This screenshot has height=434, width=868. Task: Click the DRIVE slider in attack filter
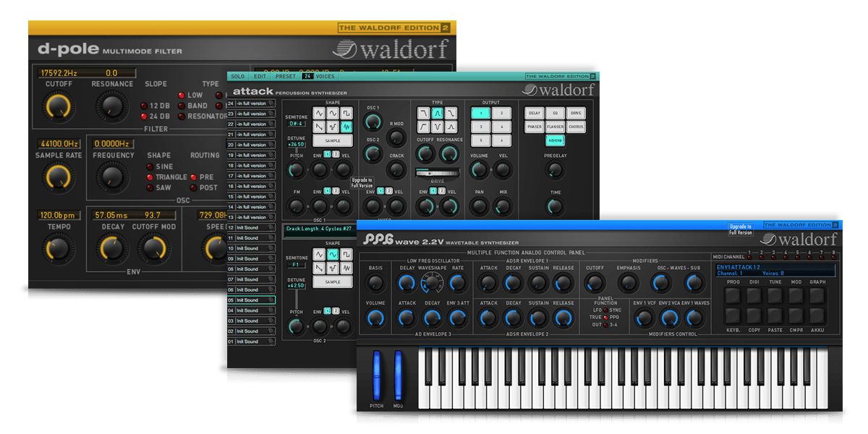(x=437, y=173)
